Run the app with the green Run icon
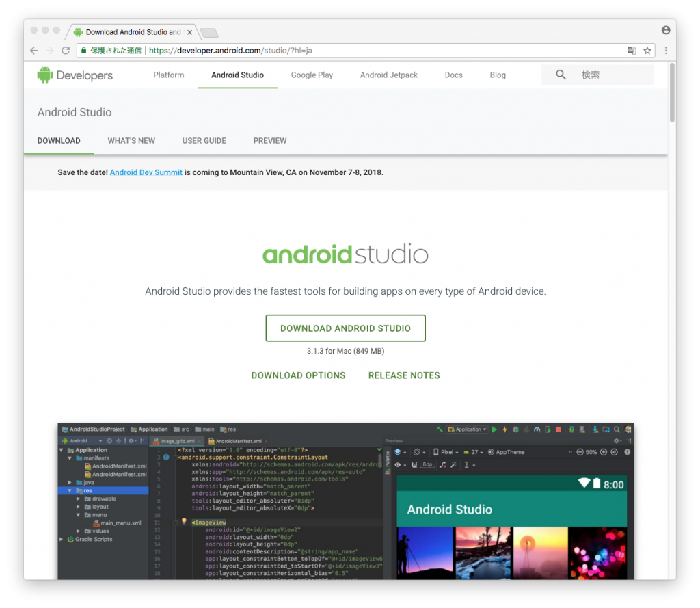700x608 pixels. click(494, 429)
